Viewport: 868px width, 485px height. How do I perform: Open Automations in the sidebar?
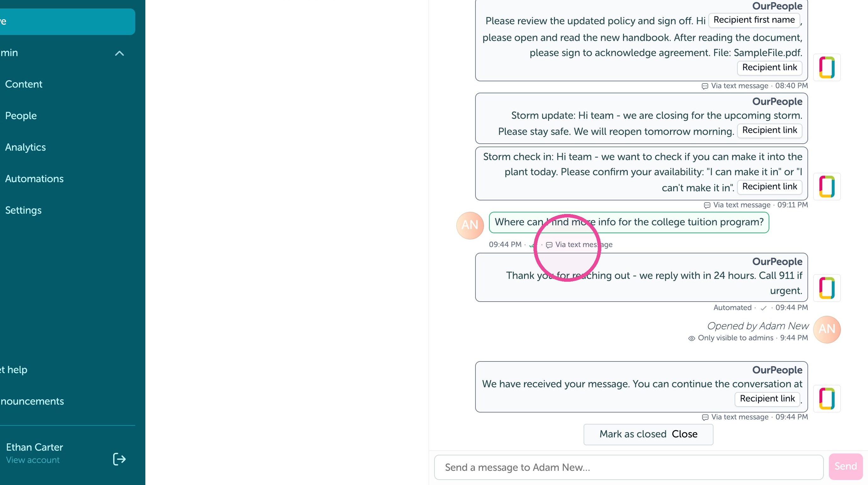click(x=34, y=178)
